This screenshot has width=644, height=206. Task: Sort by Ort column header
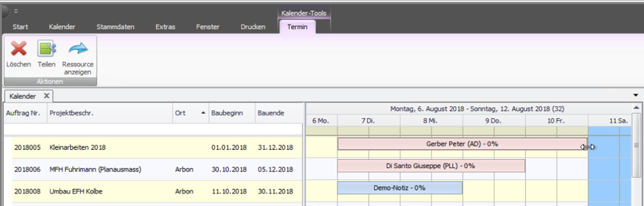[190, 113]
